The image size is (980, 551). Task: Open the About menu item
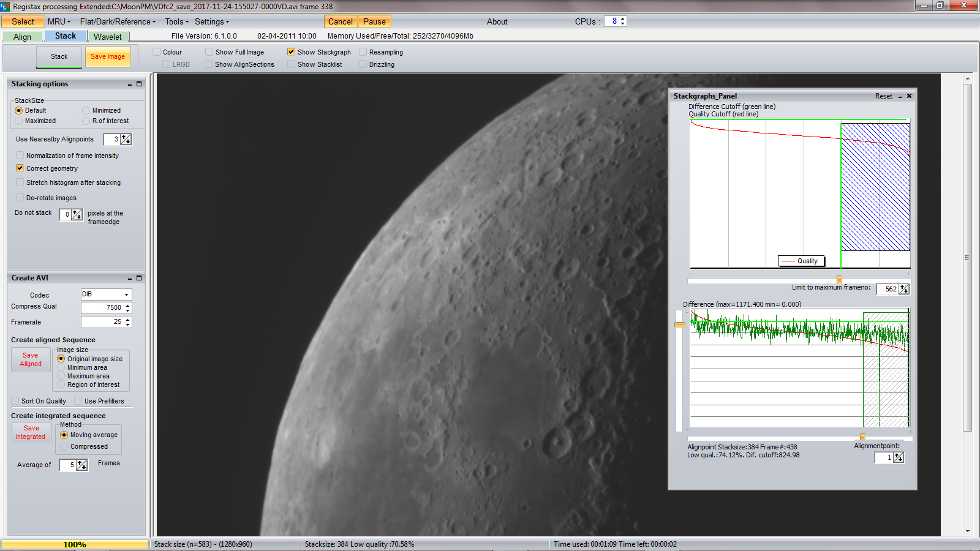(x=497, y=21)
